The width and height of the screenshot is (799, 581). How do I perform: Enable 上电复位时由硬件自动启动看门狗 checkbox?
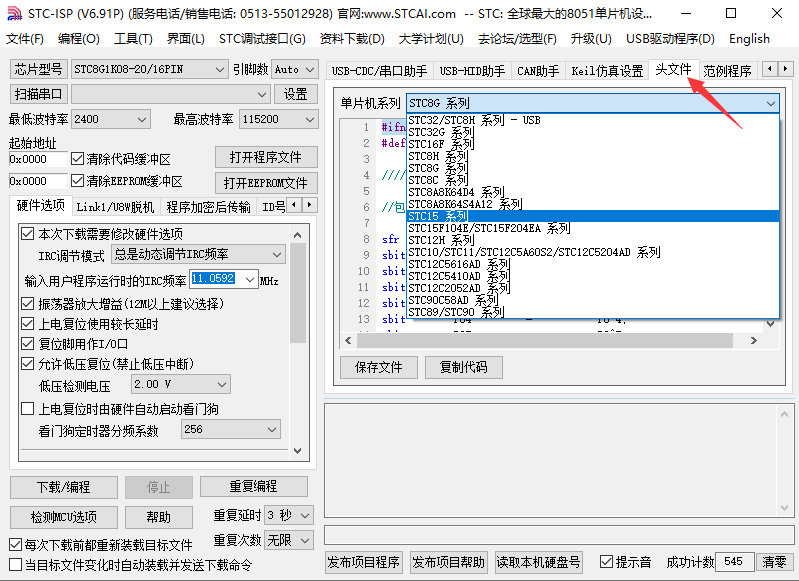28,409
